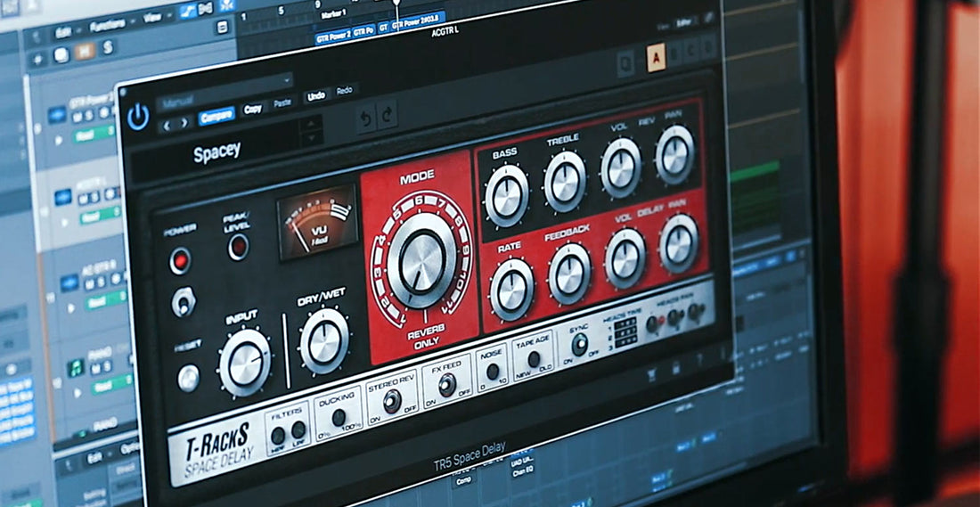
Task: Click the LPF filter knob
Action: click(x=298, y=430)
